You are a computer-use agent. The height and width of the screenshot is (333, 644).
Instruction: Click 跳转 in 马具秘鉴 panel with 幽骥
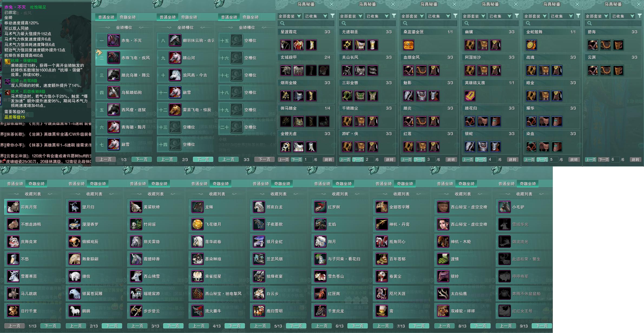(512, 160)
